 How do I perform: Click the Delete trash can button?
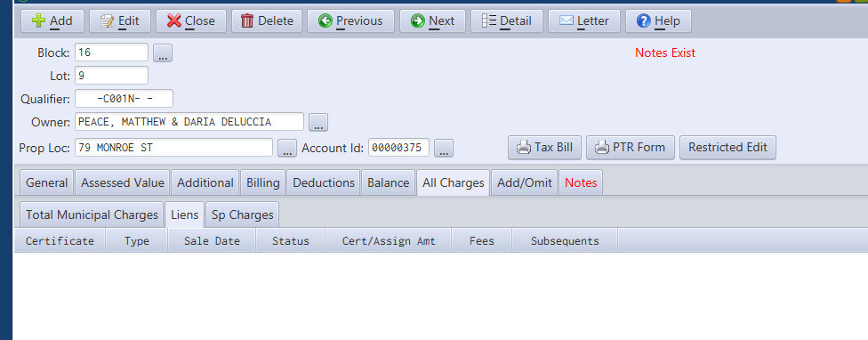[267, 21]
